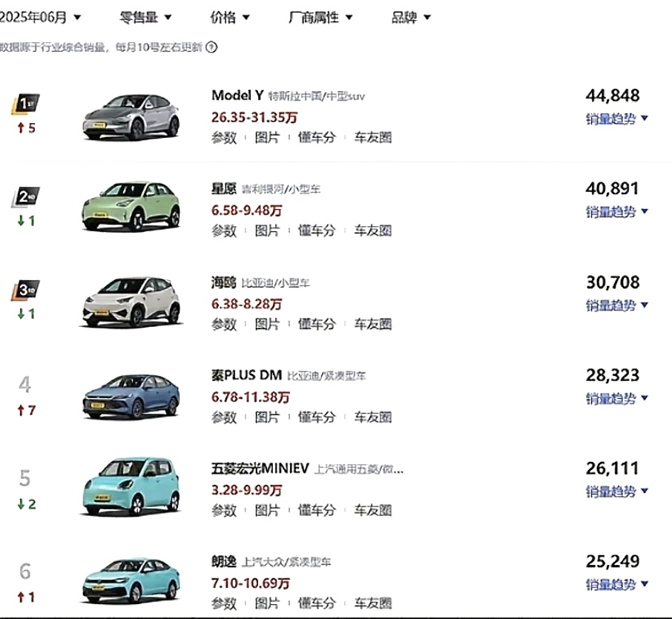Click the rank 2 silver badge

[26, 197]
